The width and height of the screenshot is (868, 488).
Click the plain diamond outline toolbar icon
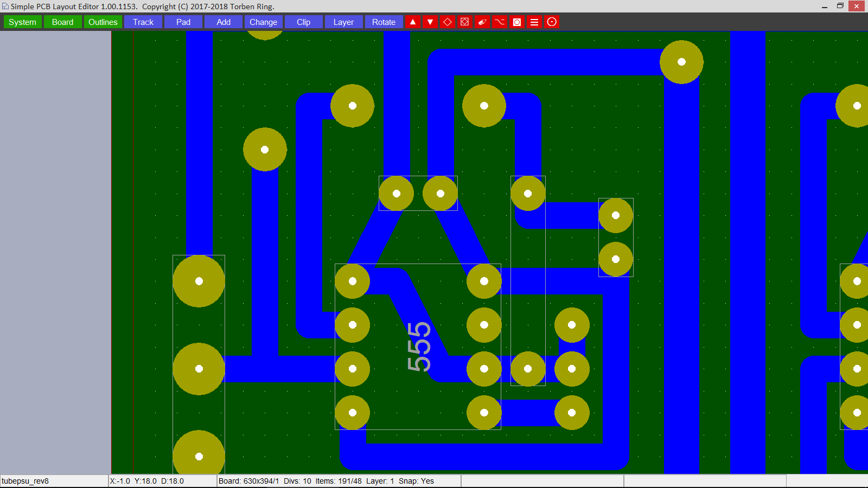coord(448,22)
